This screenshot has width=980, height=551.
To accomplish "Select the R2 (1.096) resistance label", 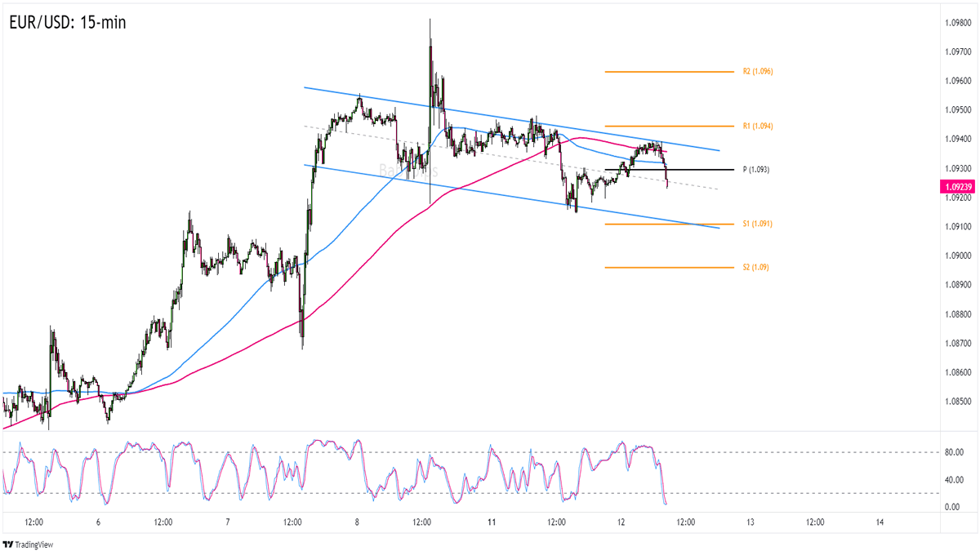I will (x=757, y=72).
